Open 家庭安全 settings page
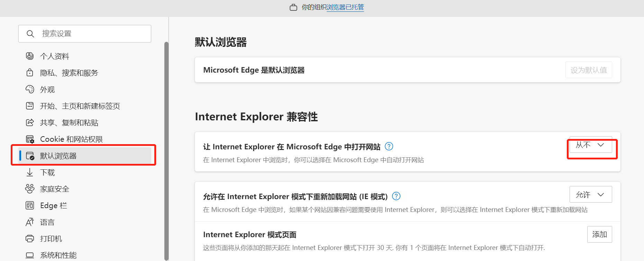644x261 pixels. (x=55, y=189)
